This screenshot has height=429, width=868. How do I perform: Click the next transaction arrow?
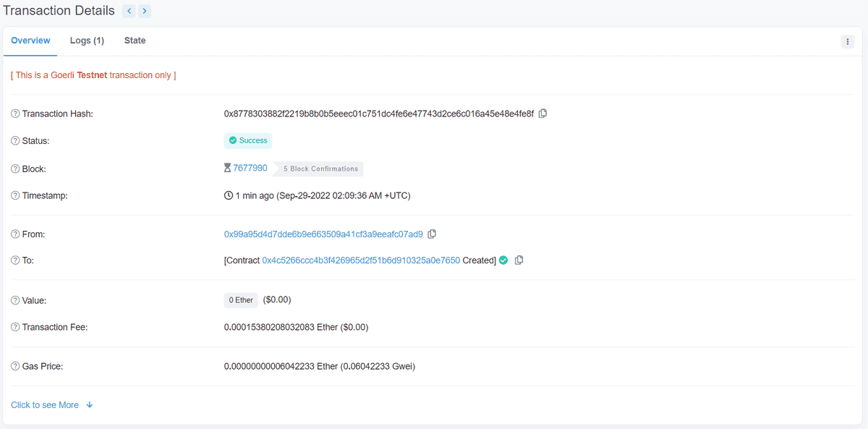point(145,11)
